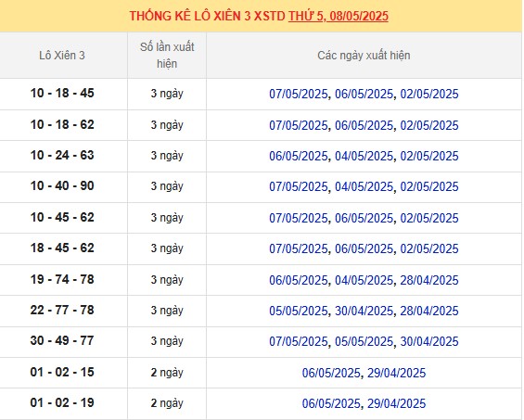Image resolution: width=524 pixels, height=420 pixels.
Task: Open 06/05/2025 in the 18 - 45 - 62 row
Action: click(364, 248)
